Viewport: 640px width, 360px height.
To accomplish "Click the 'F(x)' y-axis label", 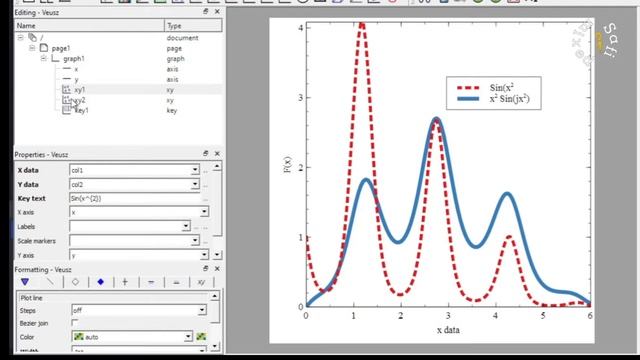I will tap(288, 165).
